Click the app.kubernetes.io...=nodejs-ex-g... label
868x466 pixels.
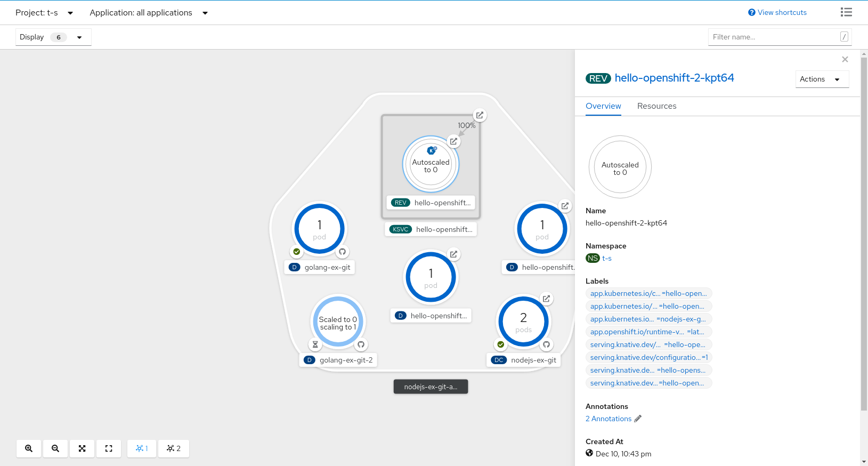(649, 319)
